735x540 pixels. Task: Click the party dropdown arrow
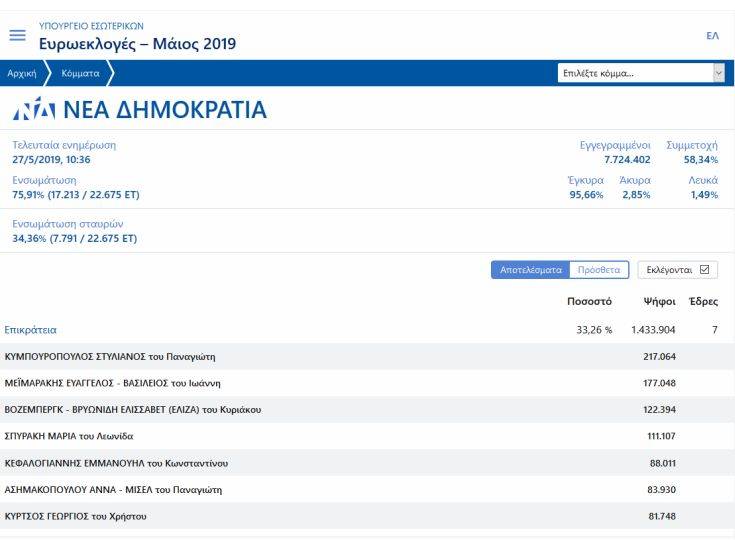coord(718,73)
